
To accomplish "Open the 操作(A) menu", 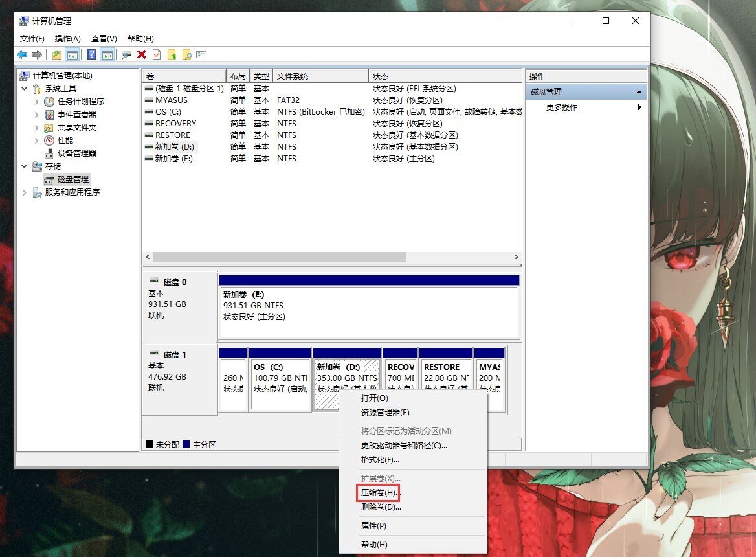I will pos(67,38).
